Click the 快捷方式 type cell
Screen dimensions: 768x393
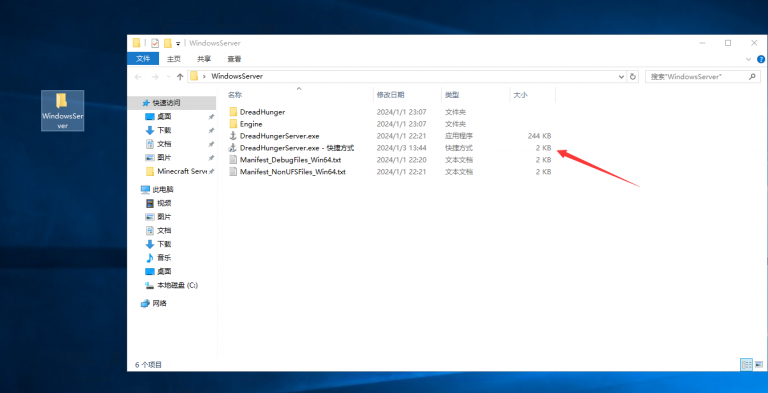click(459, 147)
